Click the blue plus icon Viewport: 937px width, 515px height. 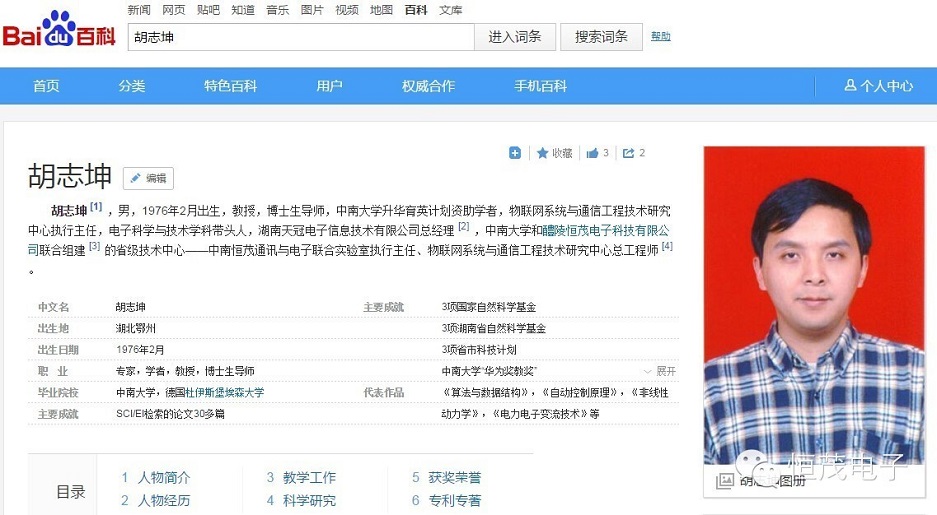pyautogui.click(x=515, y=153)
